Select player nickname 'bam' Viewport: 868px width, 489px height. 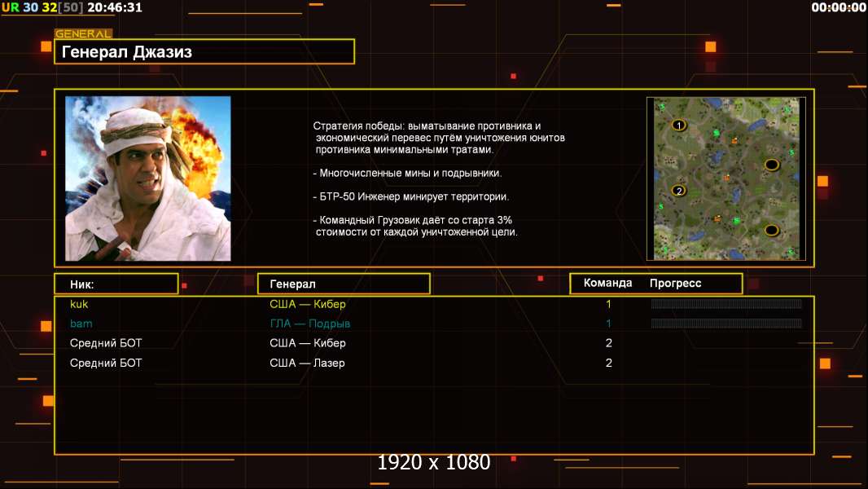(81, 324)
